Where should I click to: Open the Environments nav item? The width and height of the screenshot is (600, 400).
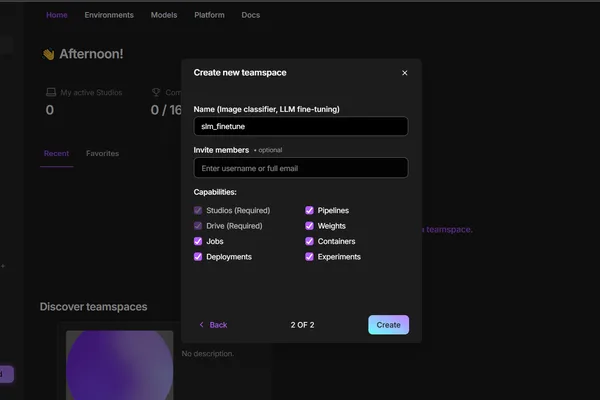coord(109,15)
